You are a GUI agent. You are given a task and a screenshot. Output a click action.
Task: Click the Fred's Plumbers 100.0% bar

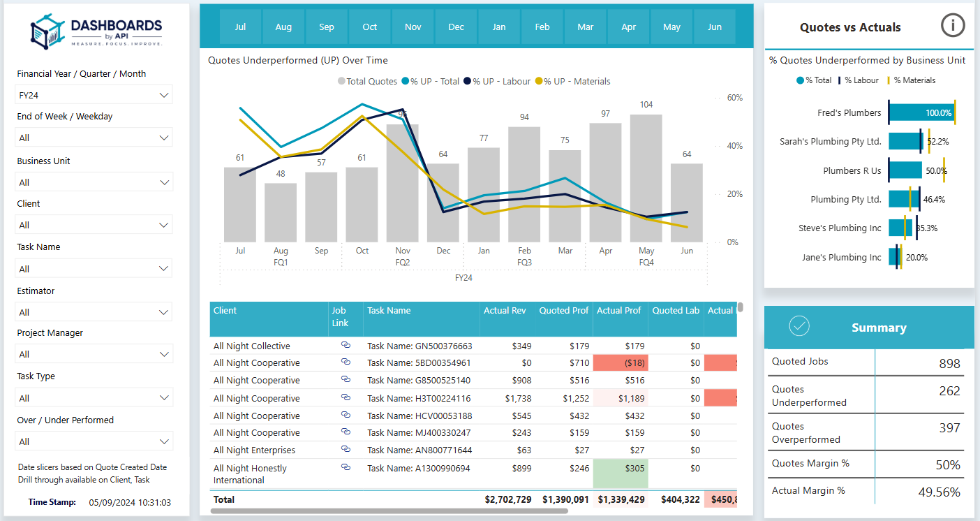921,112
